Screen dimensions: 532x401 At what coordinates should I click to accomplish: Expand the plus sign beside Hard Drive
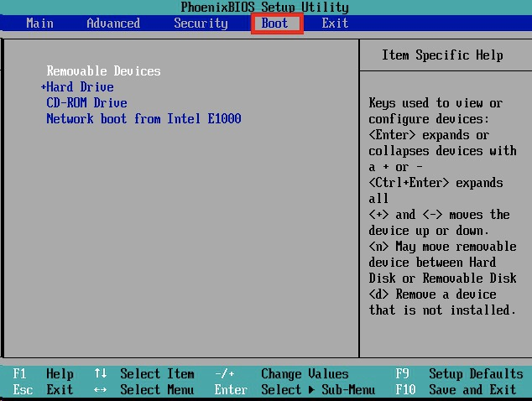[x=44, y=87]
